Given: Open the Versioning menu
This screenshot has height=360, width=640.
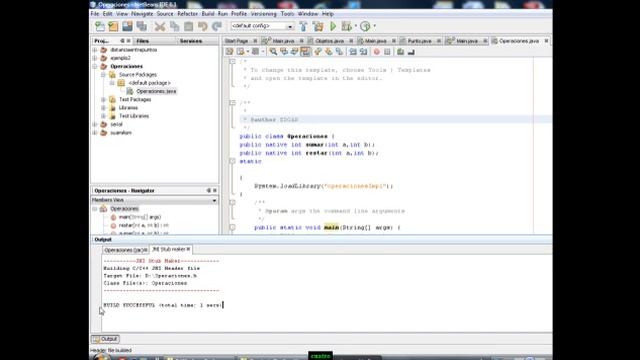Looking at the screenshot, I should 263,14.
